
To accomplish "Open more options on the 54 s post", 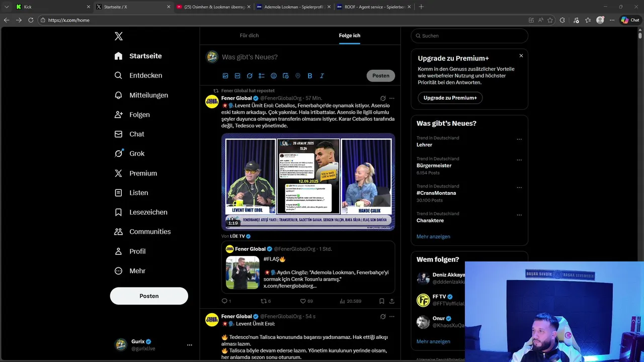I will coord(392,317).
